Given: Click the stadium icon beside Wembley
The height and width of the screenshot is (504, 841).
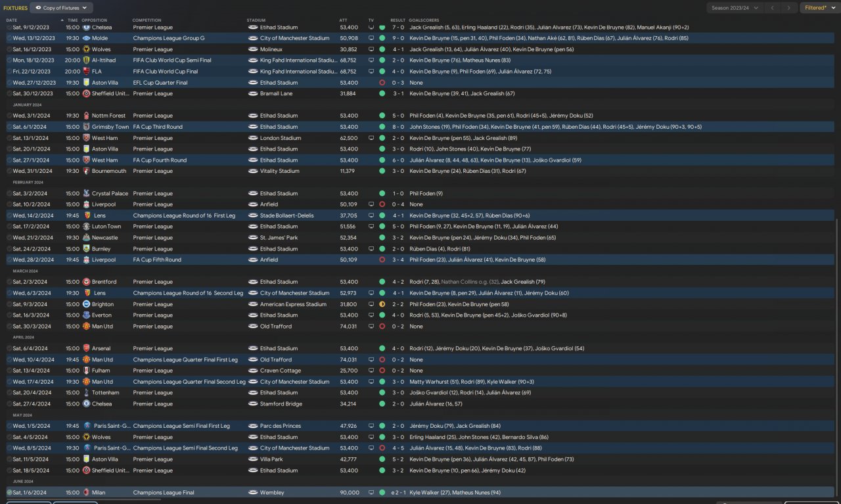Looking at the screenshot, I should click(x=254, y=492).
